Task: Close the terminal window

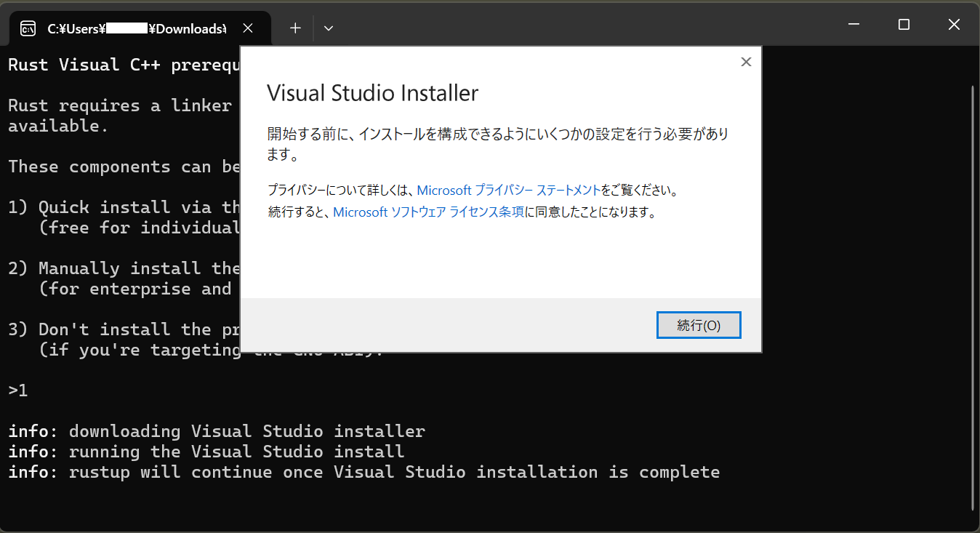Action: 954,25
